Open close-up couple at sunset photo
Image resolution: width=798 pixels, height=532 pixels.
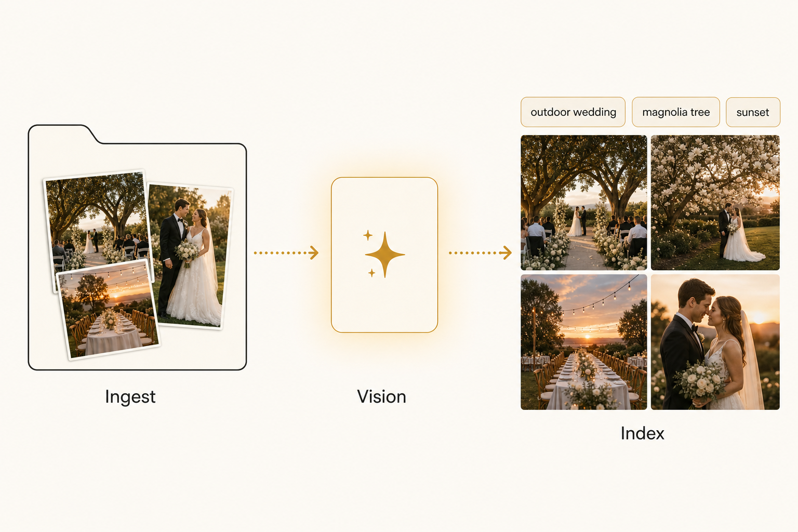coord(715,342)
